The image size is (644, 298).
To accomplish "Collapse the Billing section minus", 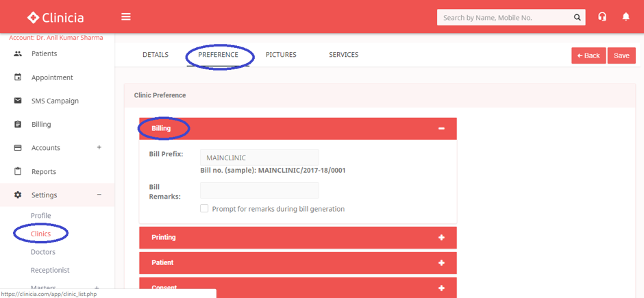I will coord(441,129).
